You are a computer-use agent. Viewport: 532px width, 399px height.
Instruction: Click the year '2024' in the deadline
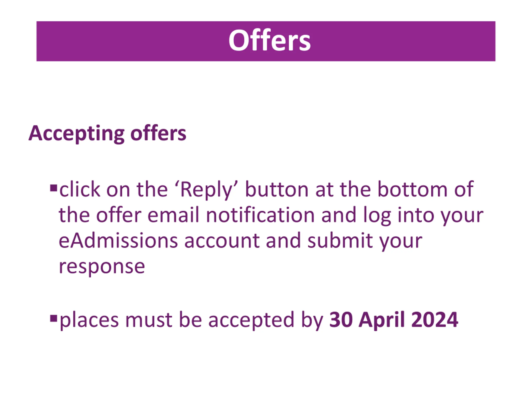[x=435, y=320]
